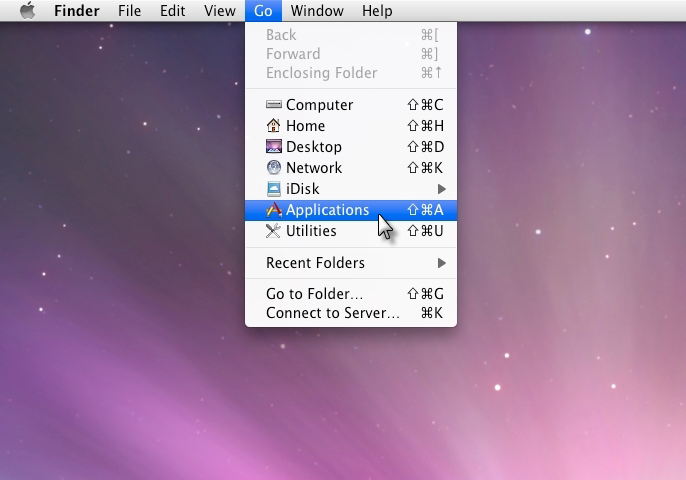Screen dimensions: 686x480
Task: Click the dimmed Back menu item
Action: tap(351, 35)
